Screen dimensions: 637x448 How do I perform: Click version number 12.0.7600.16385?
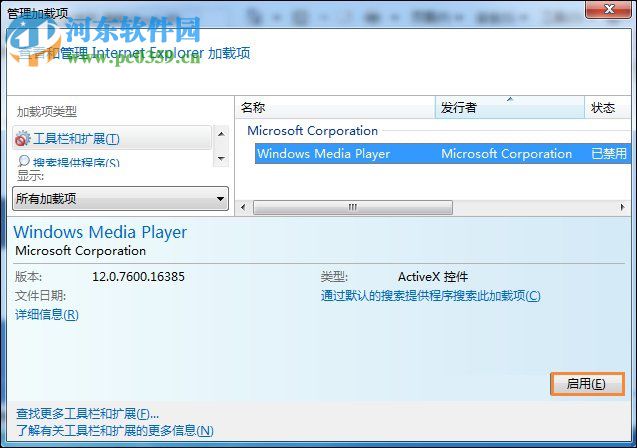tap(138, 277)
